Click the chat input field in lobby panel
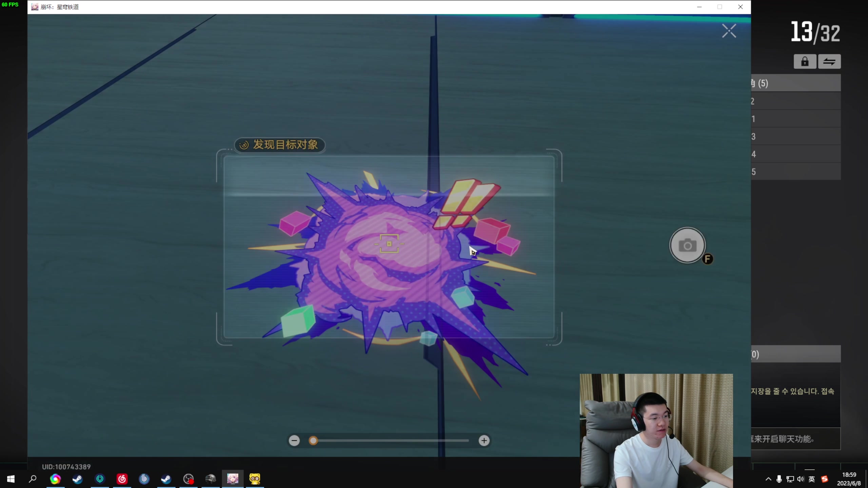The height and width of the screenshot is (488, 868). tap(796, 439)
